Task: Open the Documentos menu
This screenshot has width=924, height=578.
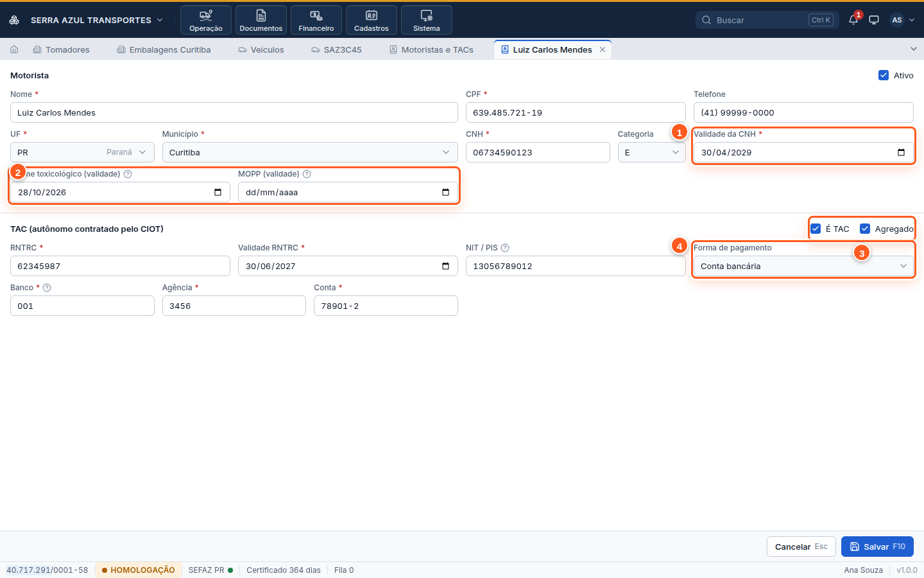Action: [x=261, y=20]
